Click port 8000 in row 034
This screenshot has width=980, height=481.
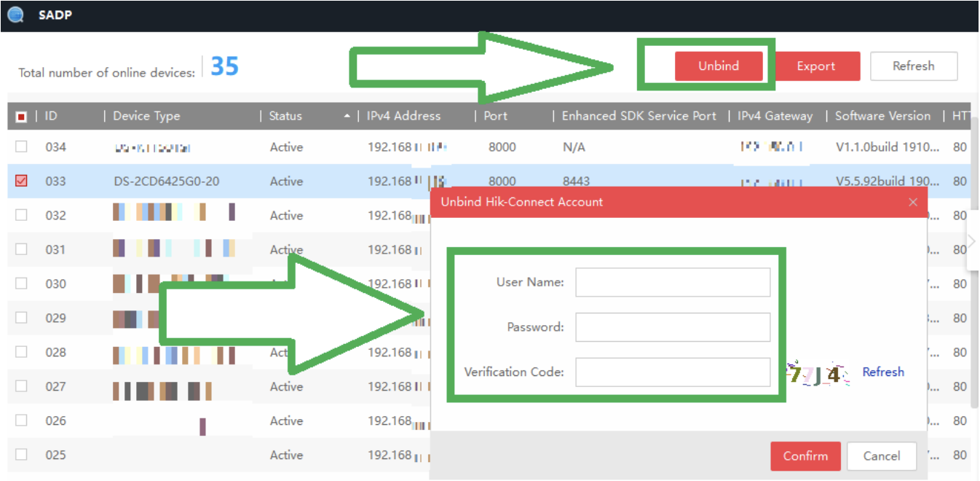tap(502, 146)
